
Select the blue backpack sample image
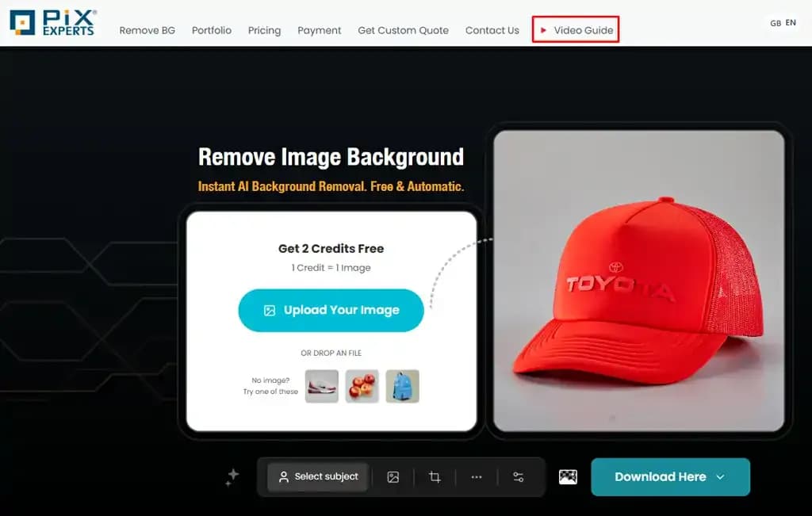point(402,386)
